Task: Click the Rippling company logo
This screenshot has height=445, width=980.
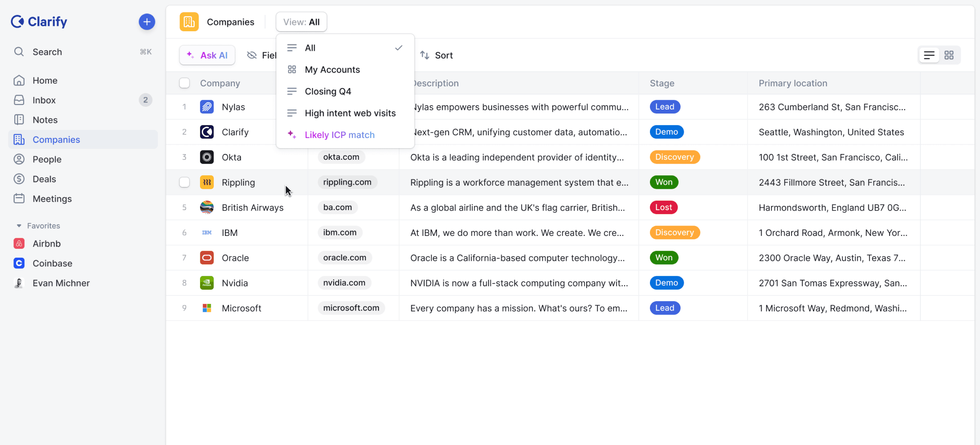Action: [x=207, y=182]
